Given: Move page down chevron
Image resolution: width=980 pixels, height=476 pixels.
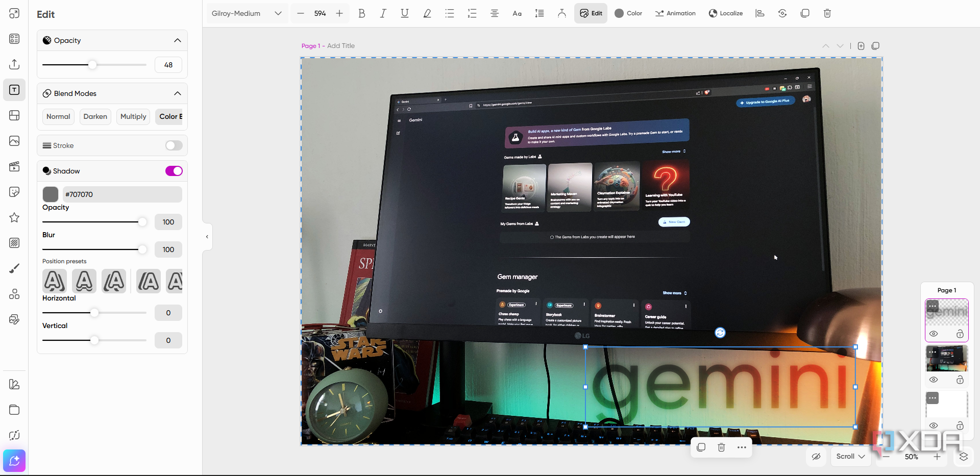Looking at the screenshot, I should (x=840, y=46).
